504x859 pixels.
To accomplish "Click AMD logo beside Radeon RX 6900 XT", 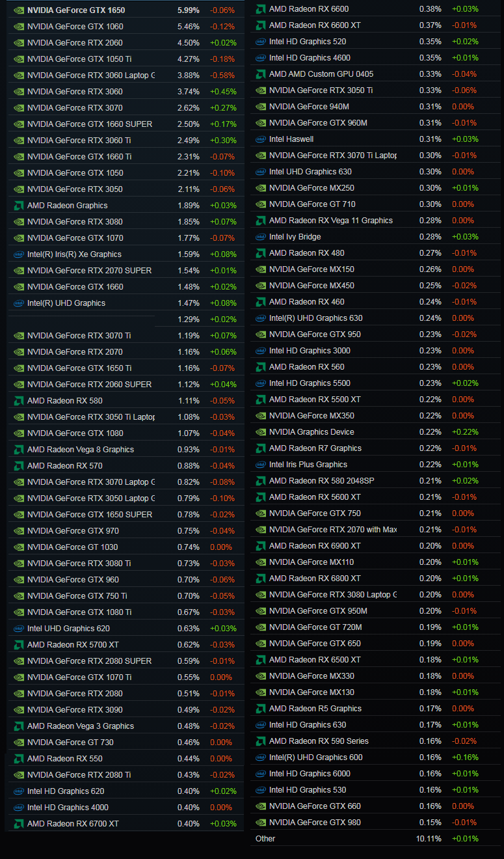I will coord(261,546).
